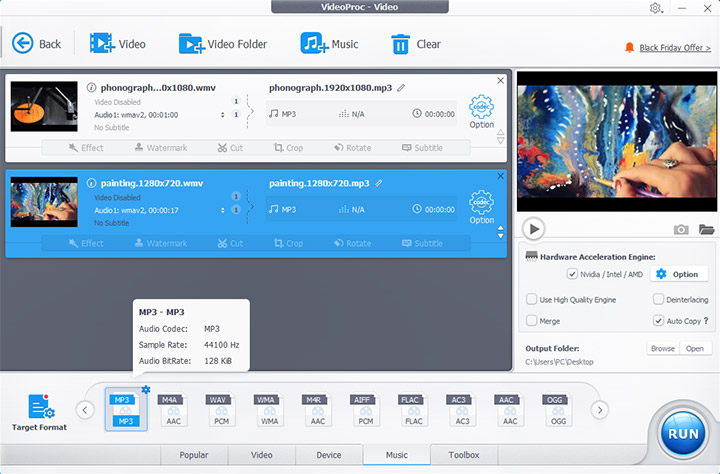720x474 pixels.
Task: Show more formats with right arrow
Action: [600, 410]
